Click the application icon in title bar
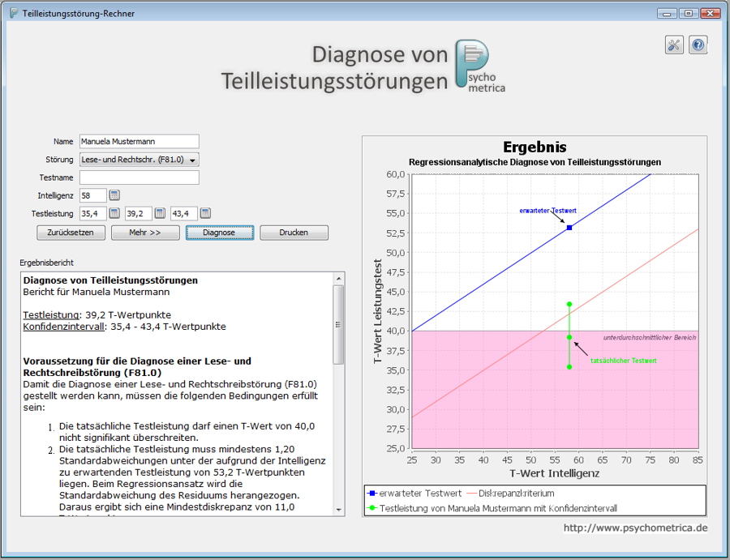 pos(14,14)
